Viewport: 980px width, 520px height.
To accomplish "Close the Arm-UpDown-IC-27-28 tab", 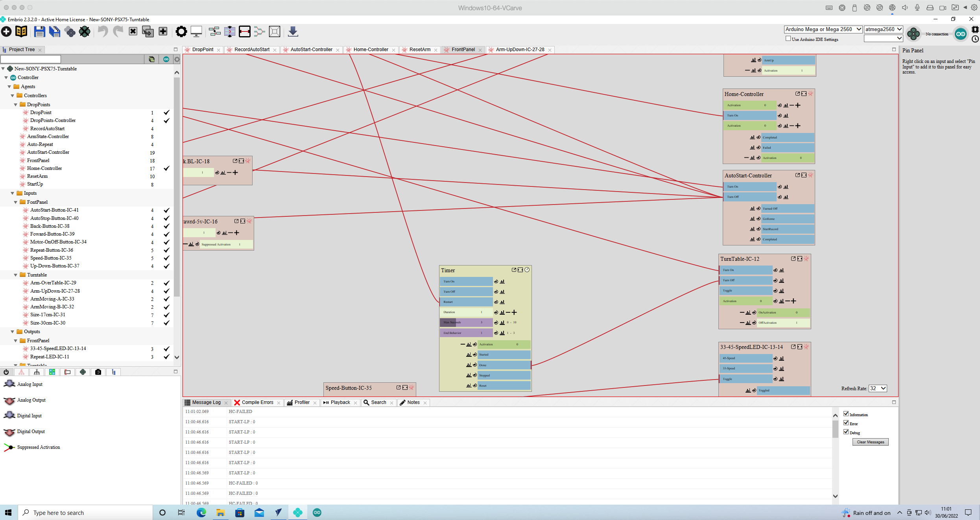I will 550,50.
